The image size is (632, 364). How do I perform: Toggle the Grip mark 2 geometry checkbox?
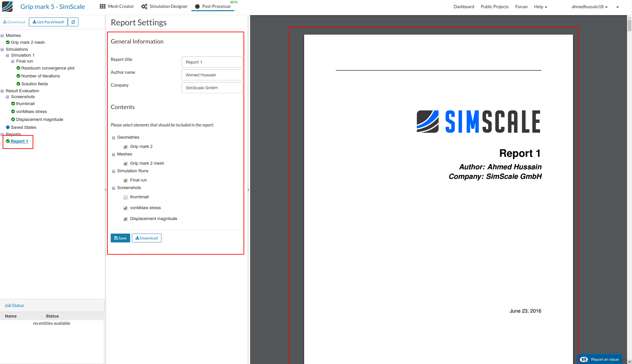pyautogui.click(x=126, y=147)
